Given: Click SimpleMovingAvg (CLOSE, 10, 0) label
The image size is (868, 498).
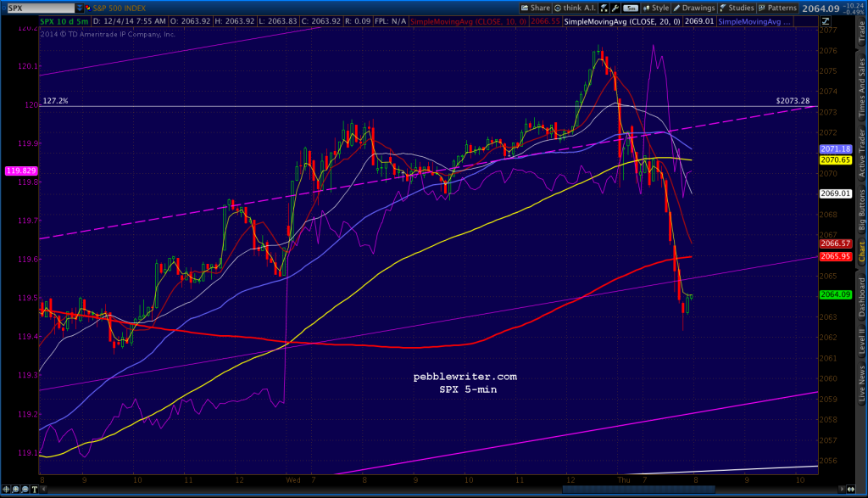Looking at the screenshot, I should [x=468, y=21].
